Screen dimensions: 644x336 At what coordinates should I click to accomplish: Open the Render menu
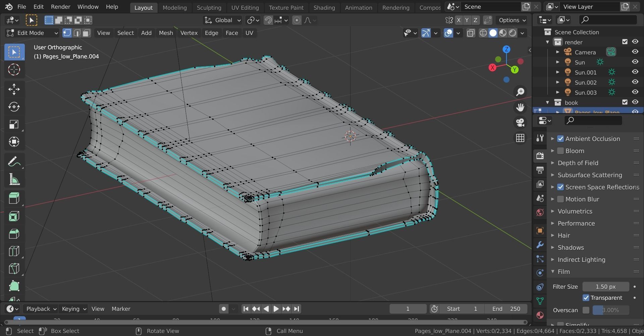pos(60,7)
